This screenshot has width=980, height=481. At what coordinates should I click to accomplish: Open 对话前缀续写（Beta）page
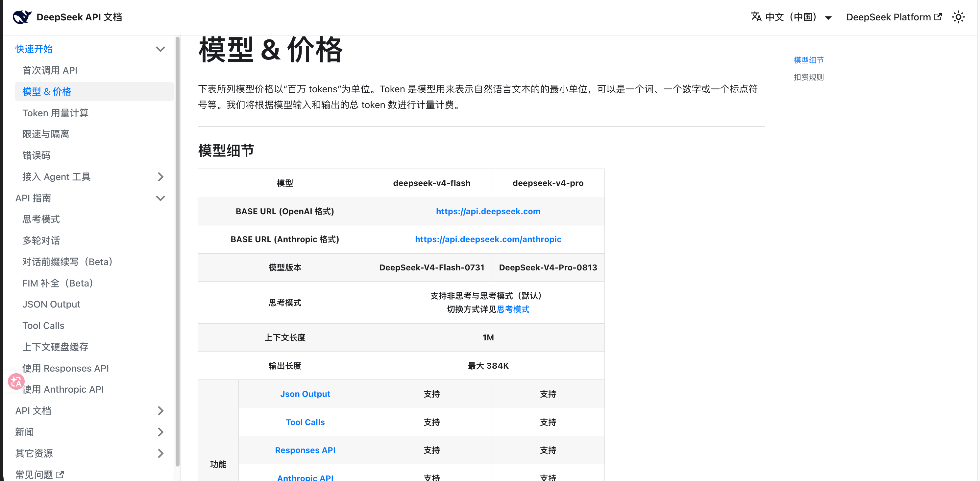pyautogui.click(x=67, y=262)
